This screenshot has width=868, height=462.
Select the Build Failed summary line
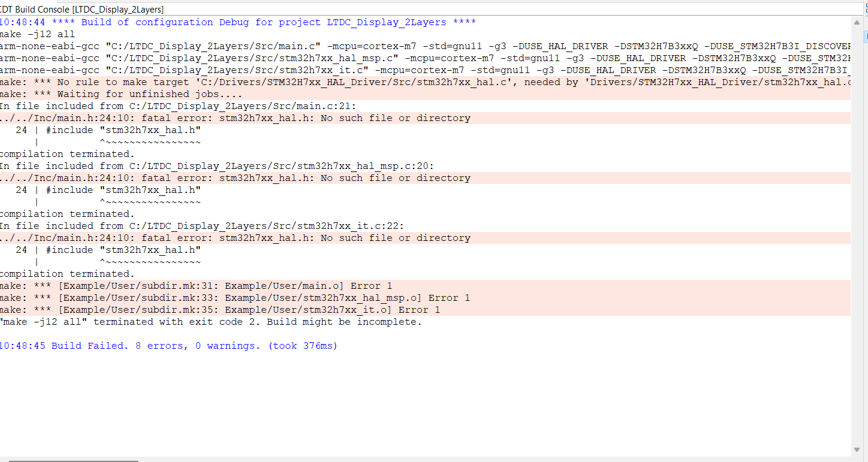pos(168,345)
